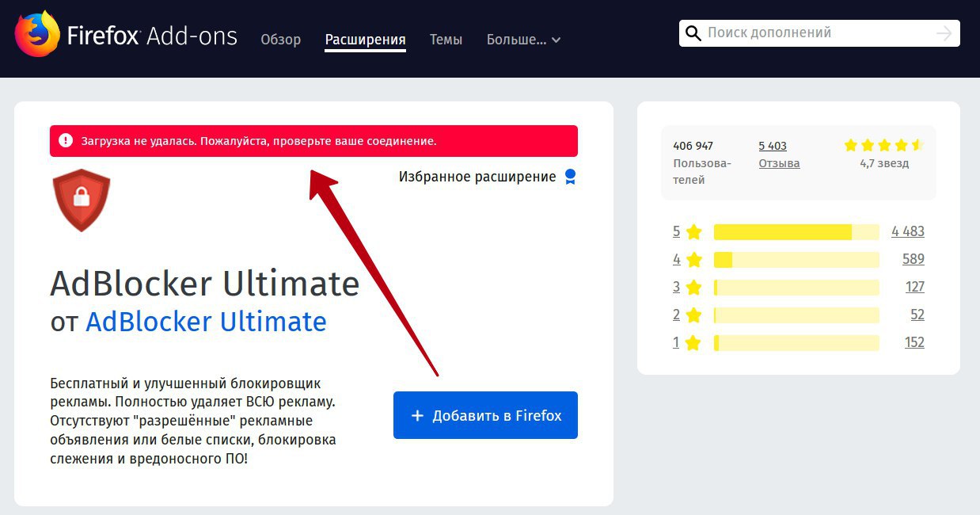Focus the "Поиск дополнений" search field

[x=819, y=33]
